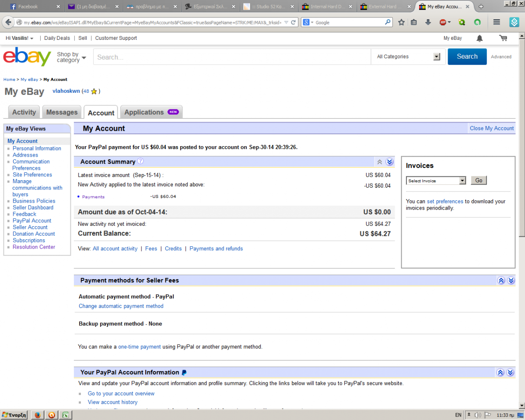This screenshot has height=420, width=525.
Task: Open the Firefox hamburger menu
Action: pos(497,22)
